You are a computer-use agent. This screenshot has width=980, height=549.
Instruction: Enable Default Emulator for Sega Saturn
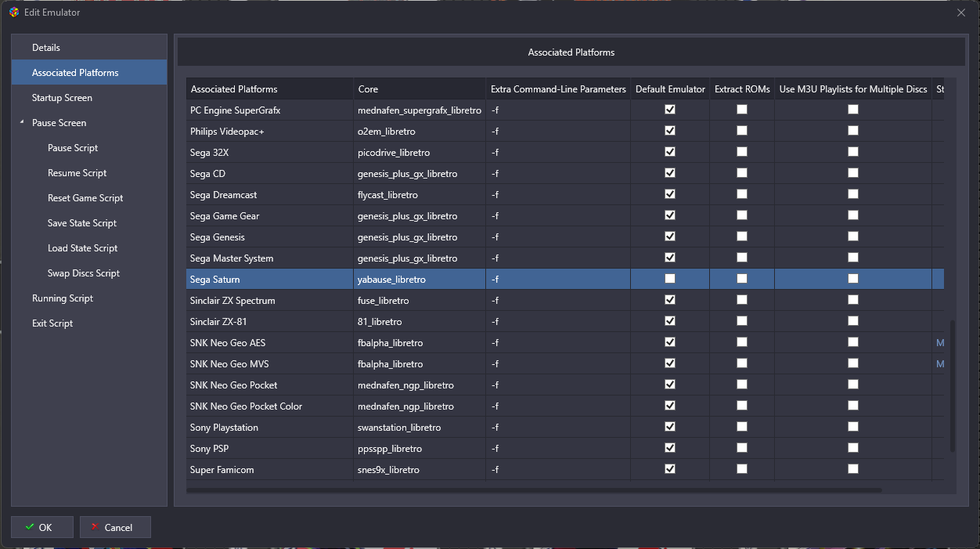[x=670, y=279]
